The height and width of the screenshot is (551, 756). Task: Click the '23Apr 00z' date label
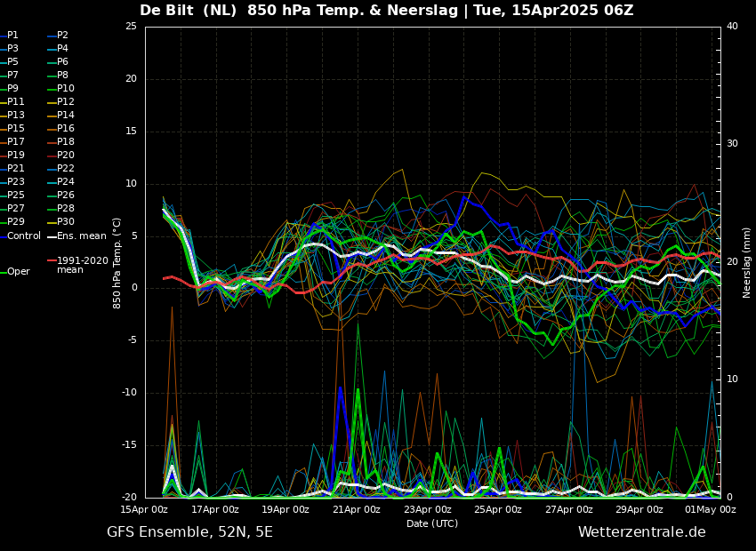pos(428,509)
